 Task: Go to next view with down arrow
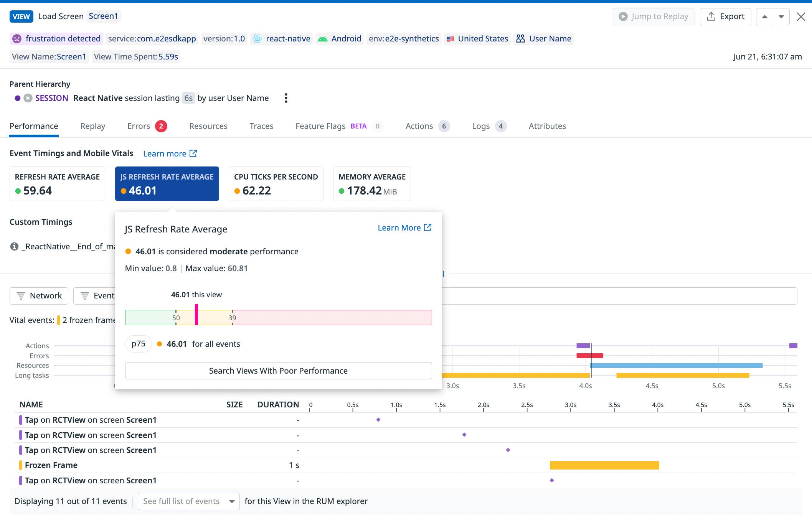point(781,17)
